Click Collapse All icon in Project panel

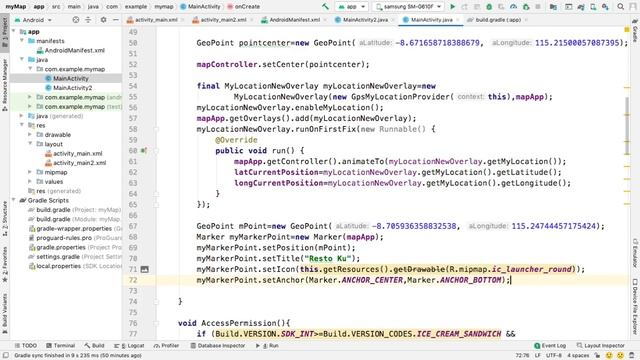coord(88,20)
